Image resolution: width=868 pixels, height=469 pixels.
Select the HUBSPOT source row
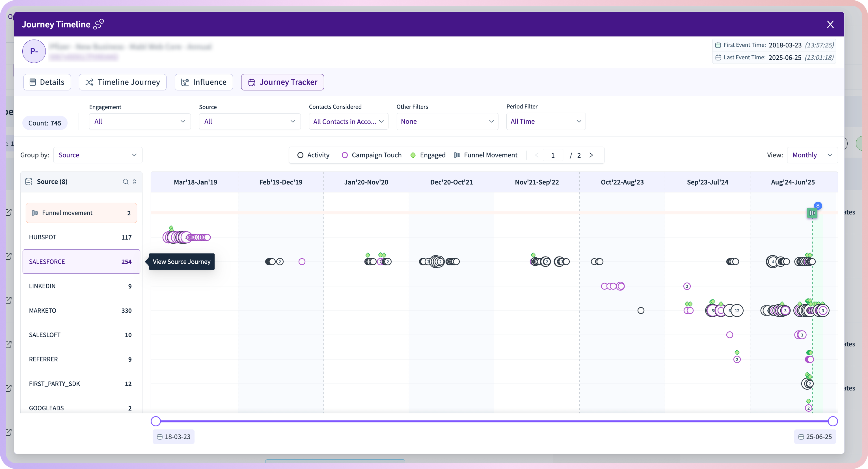81,237
